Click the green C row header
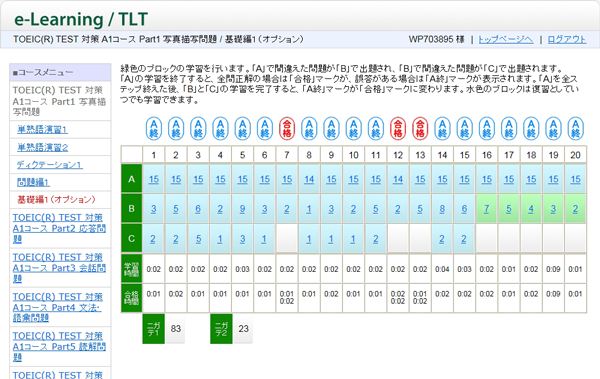Viewport: 600px width, 379px height. pos(132,239)
